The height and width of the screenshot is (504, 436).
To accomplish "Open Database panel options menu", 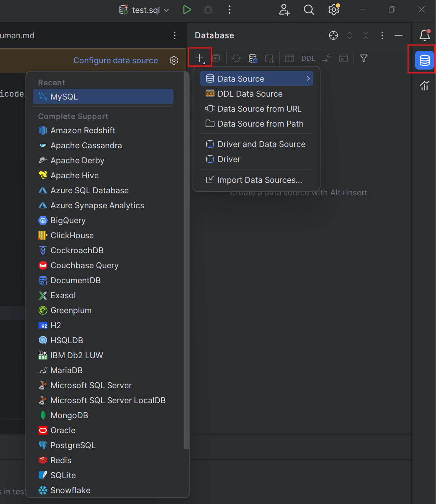I will (x=382, y=35).
